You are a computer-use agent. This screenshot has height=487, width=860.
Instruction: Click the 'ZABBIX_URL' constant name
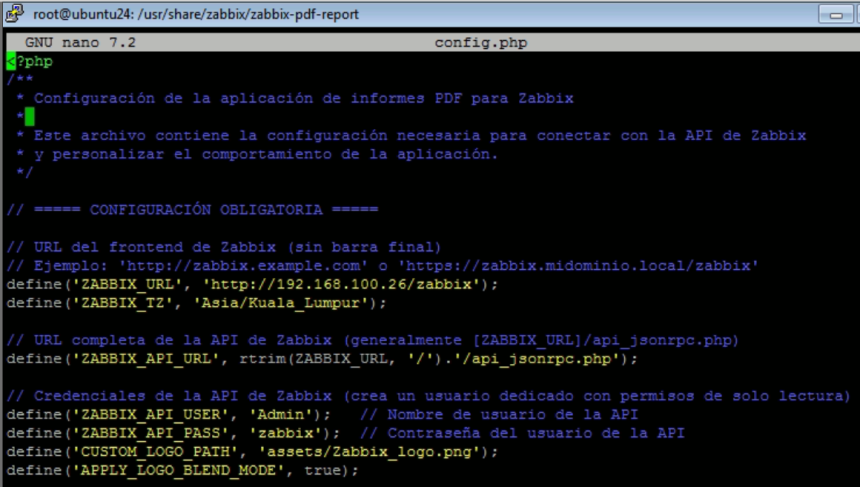pyautogui.click(x=127, y=285)
